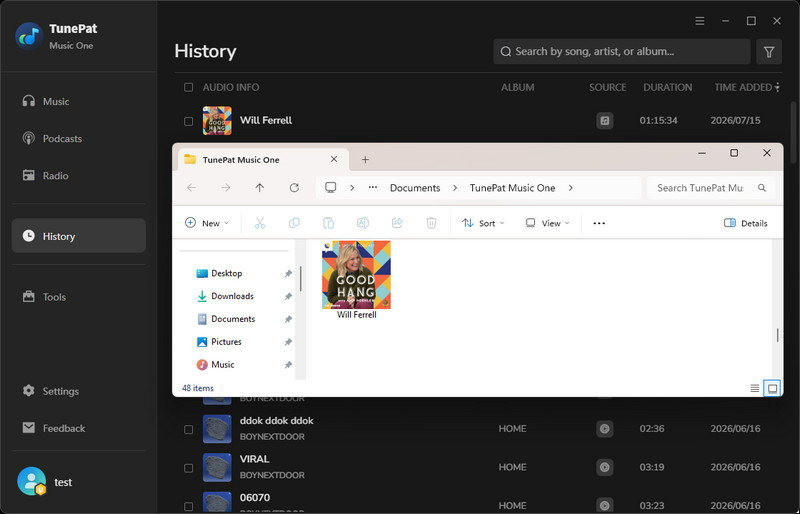Go up one folder level in Explorer
Screen dimensions: 800x514
pyautogui.click(x=260, y=188)
